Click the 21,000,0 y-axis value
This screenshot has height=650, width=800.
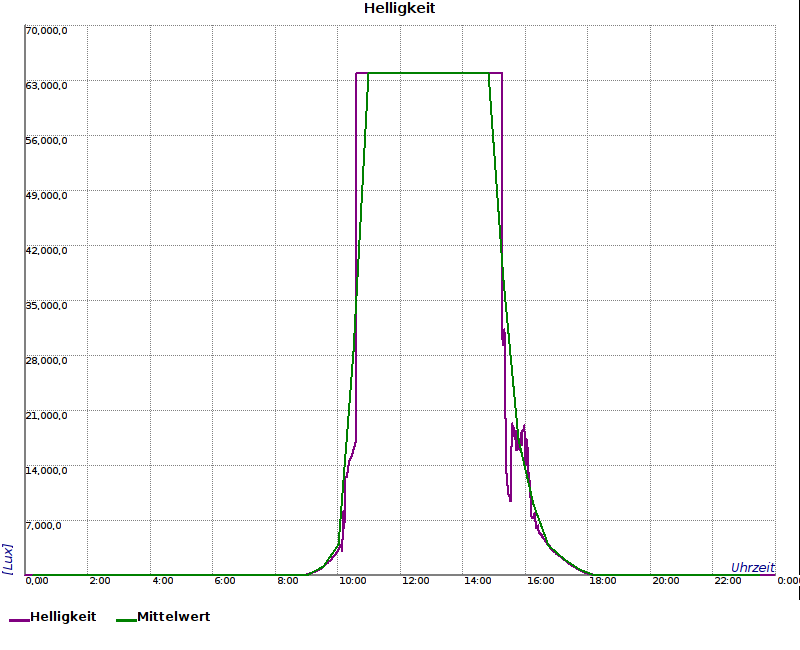coord(46,416)
